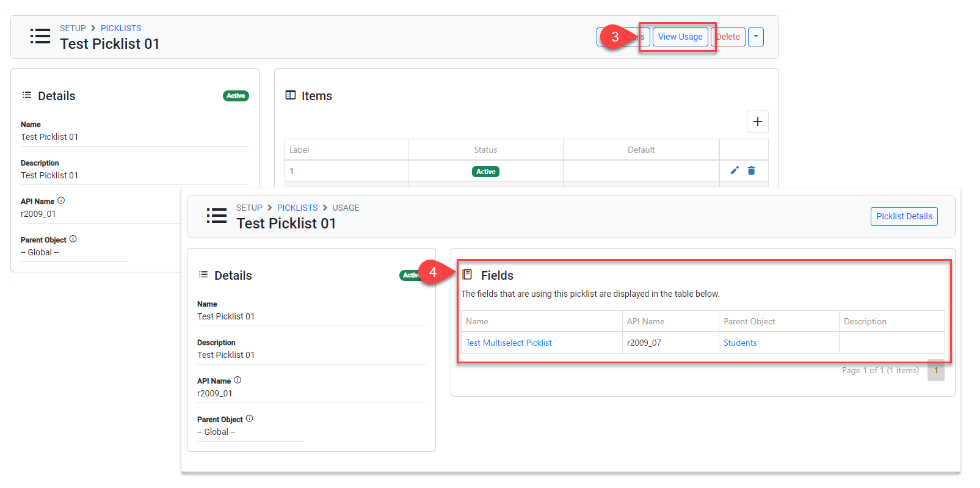The height and width of the screenshot is (488, 980).
Task: Click the list icon in the picklist page header
Action: 40,36
